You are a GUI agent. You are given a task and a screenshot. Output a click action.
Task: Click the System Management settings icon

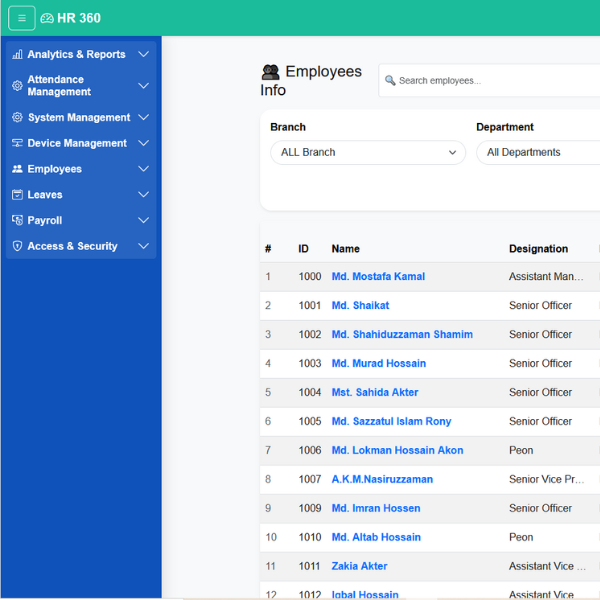click(17, 118)
